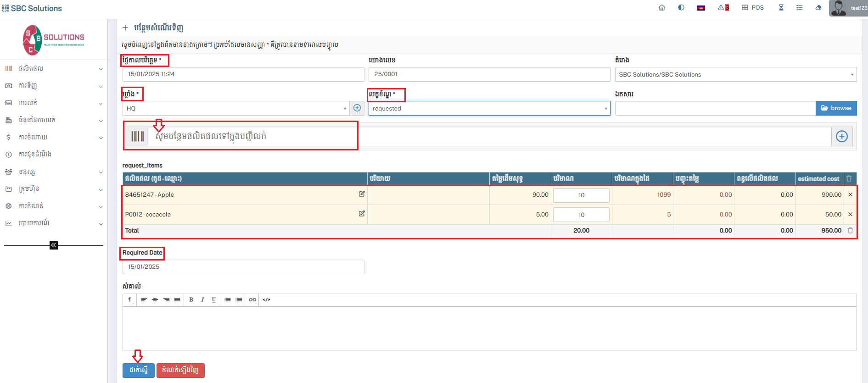Remove the cocacola row with X icon
Image resolution: width=868 pixels, height=383 pixels.
[850, 214]
